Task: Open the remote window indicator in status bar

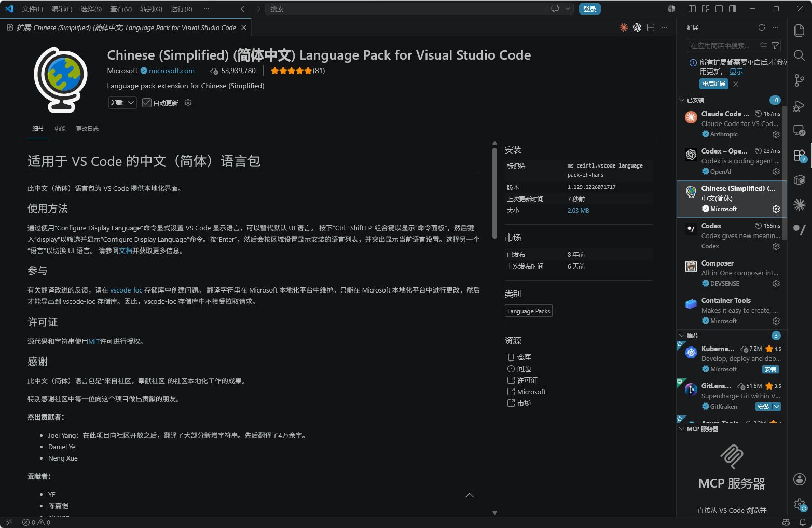Action: coord(9,522)
